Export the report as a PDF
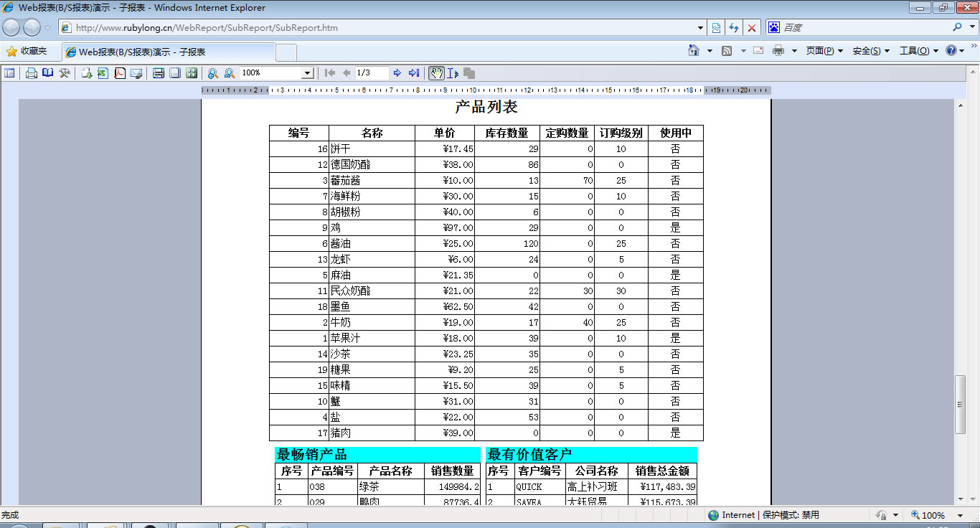Viewport: 980px width, 528px height. (120, 73)
